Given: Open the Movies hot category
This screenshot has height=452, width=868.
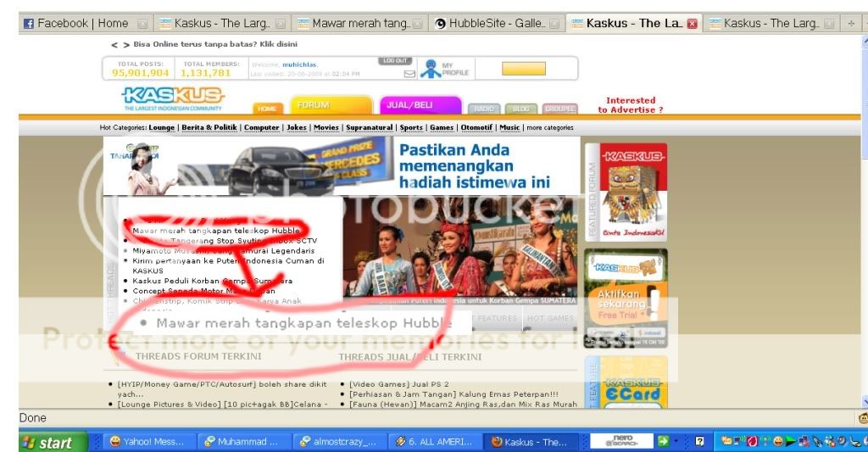Looking at the screenshot, I should tap(326, 127).
